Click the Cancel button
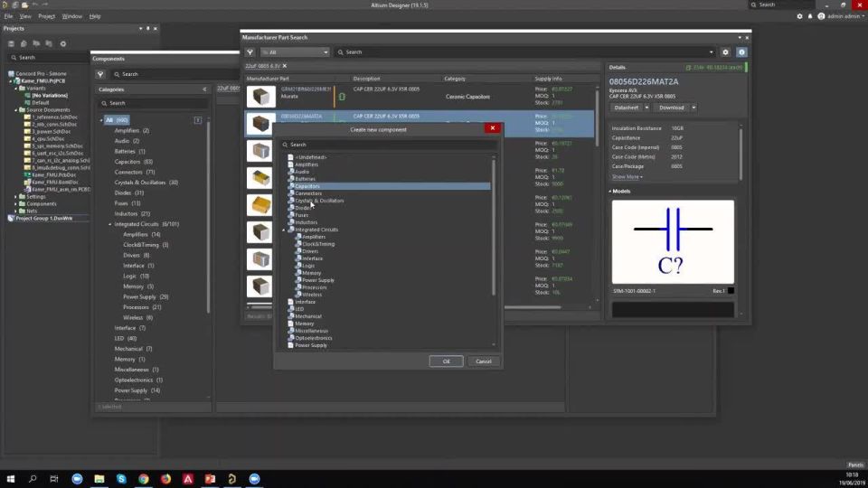The height and width of the screenshot is (488, 868). pyautogui.click(x=483, y=361)
